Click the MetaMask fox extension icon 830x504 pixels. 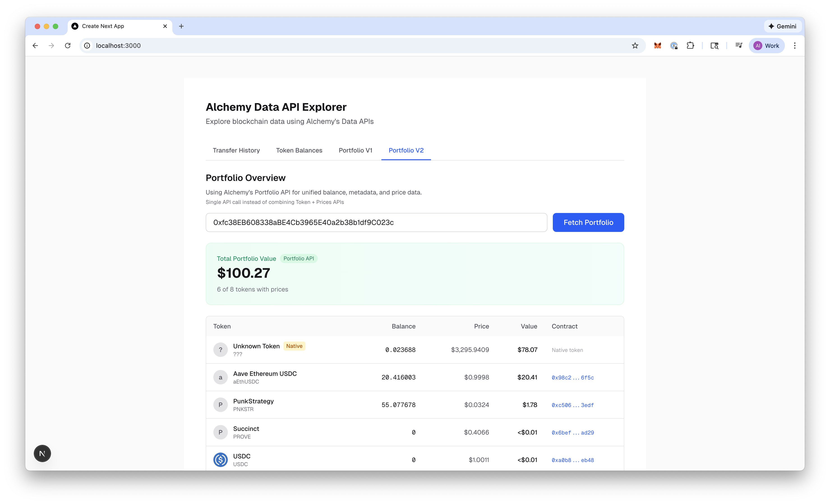tap(657, 46)
